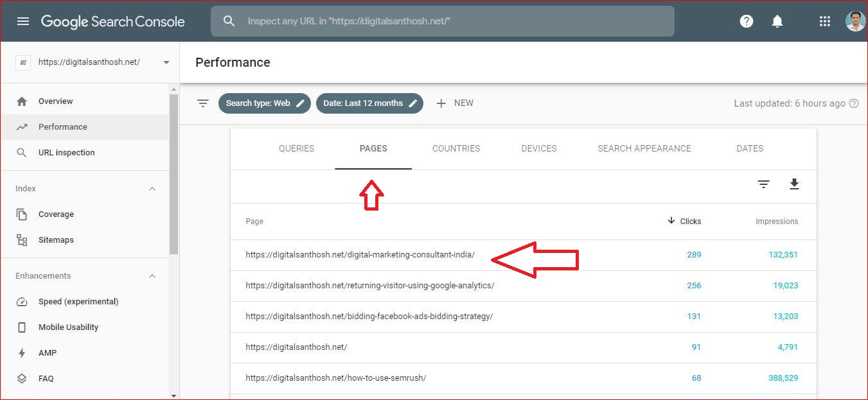Open the hamburger navigation menu

[x=23, y=21]
